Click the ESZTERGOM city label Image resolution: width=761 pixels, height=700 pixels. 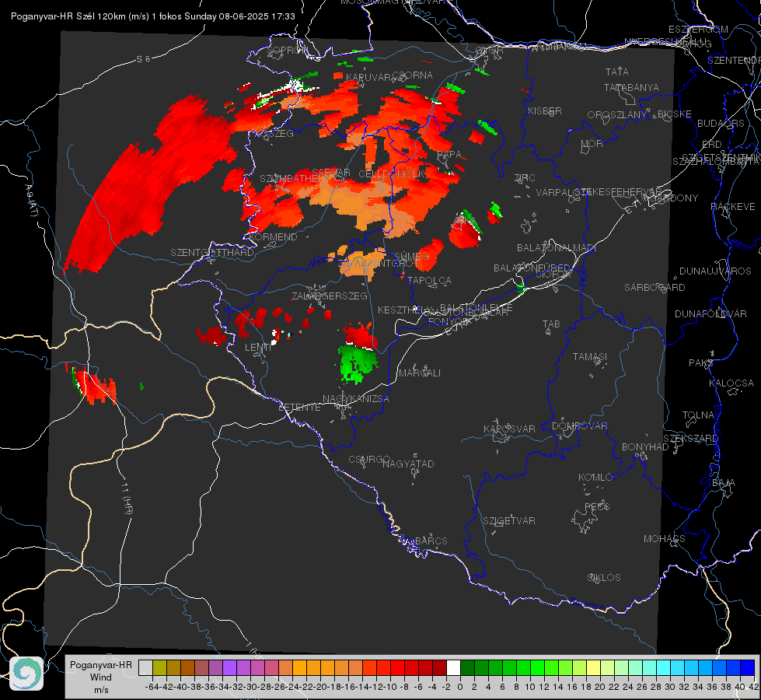[x=698, y=30]
